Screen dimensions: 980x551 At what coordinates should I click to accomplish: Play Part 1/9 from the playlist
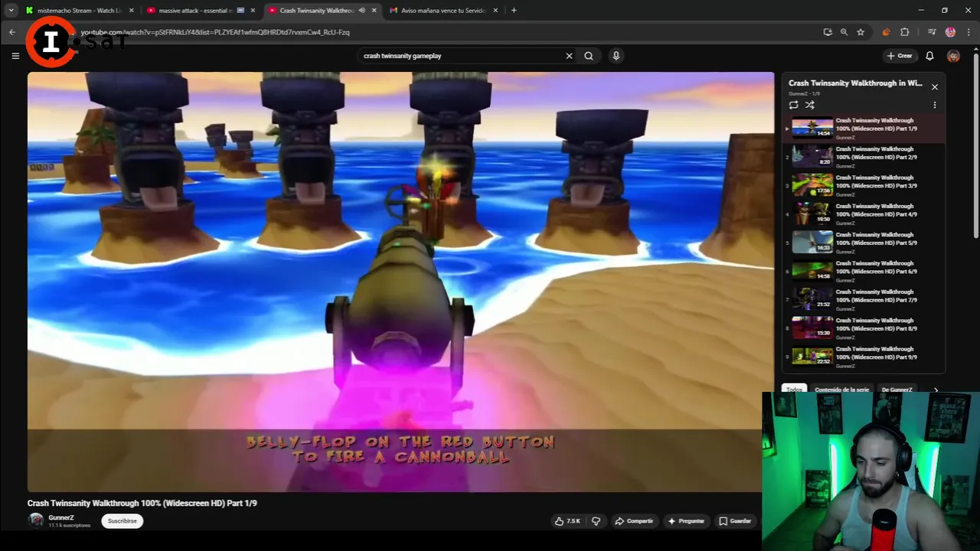coord(864,128)
